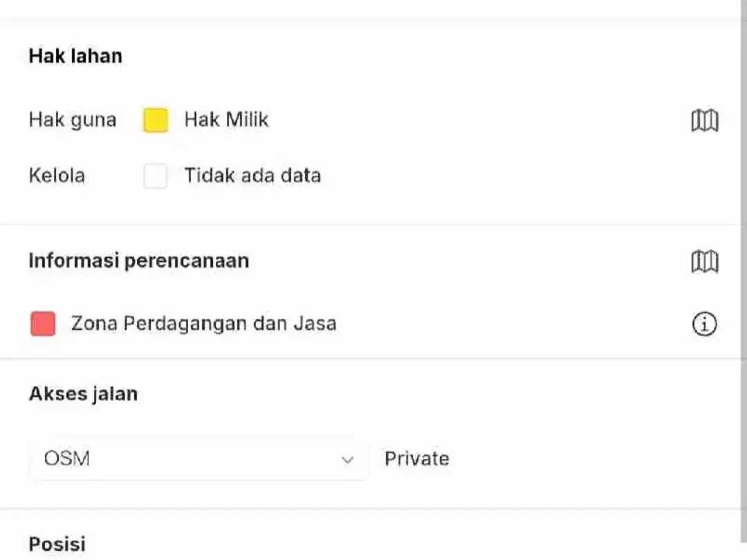Click the OSM text in road access selector
This screenshot has height=560, width=747.
coord(66,458)
